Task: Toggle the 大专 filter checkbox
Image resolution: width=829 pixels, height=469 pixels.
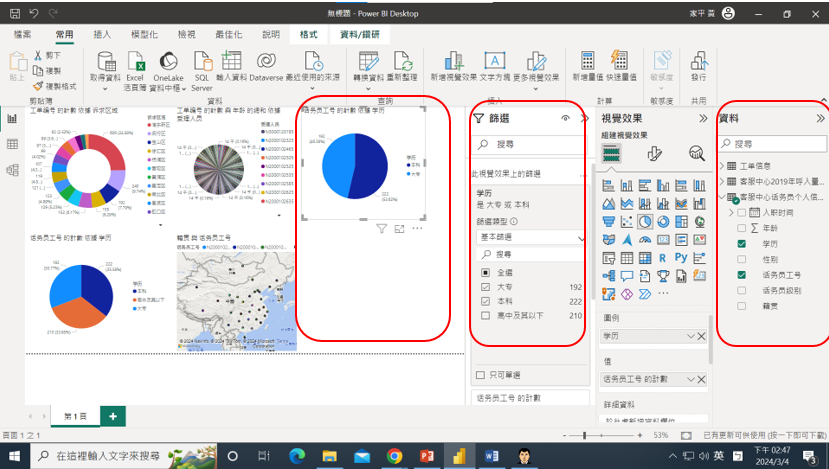Action: [484, 286]
